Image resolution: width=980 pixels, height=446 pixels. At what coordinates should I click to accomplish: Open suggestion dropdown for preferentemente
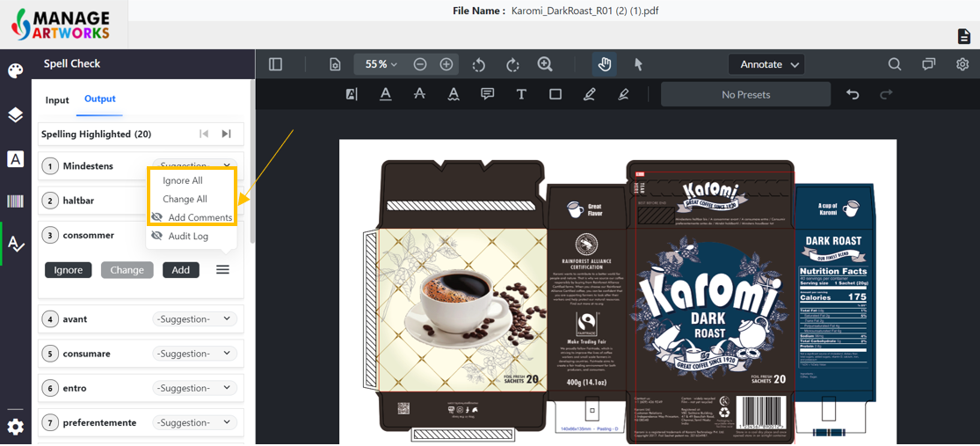[195, 423]
